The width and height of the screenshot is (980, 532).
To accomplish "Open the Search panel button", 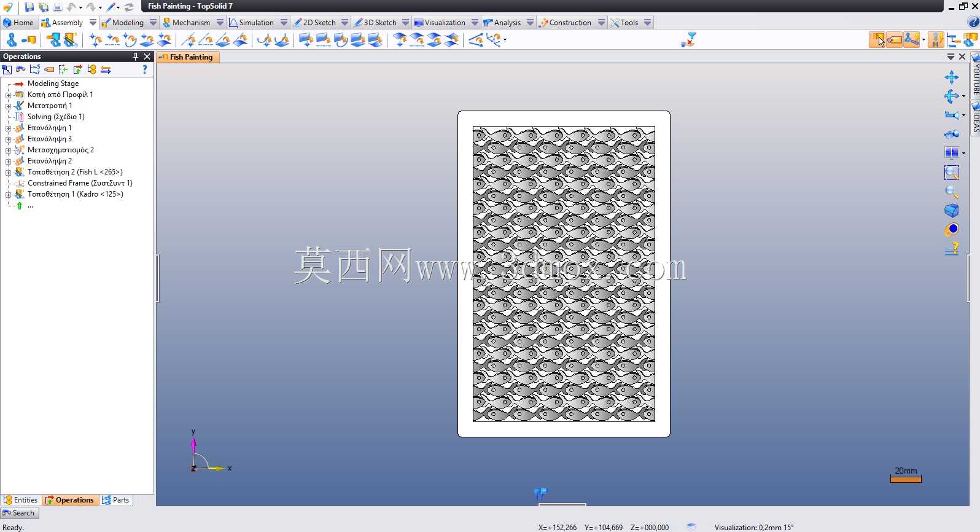I will [20, 513].
